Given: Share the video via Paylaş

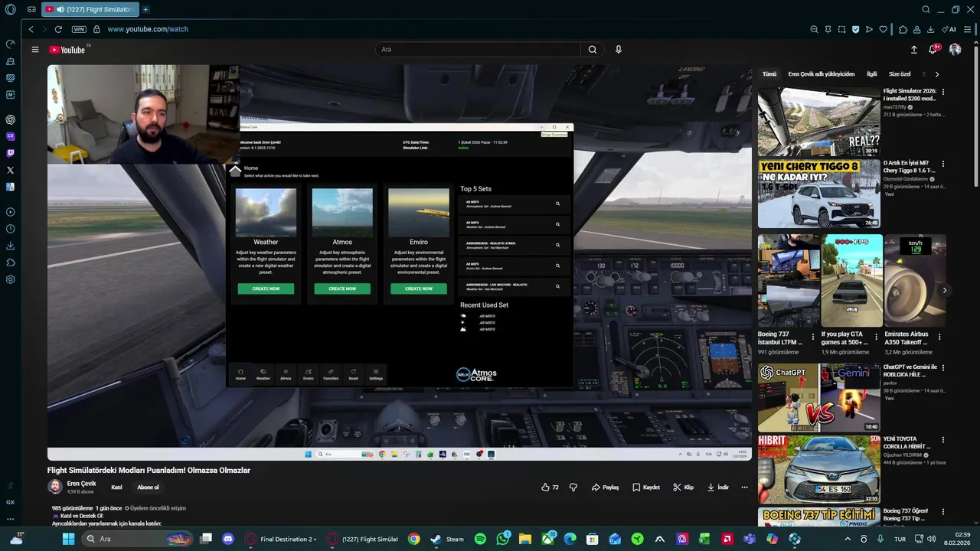Looking at the screenshot, I should 604,487.
